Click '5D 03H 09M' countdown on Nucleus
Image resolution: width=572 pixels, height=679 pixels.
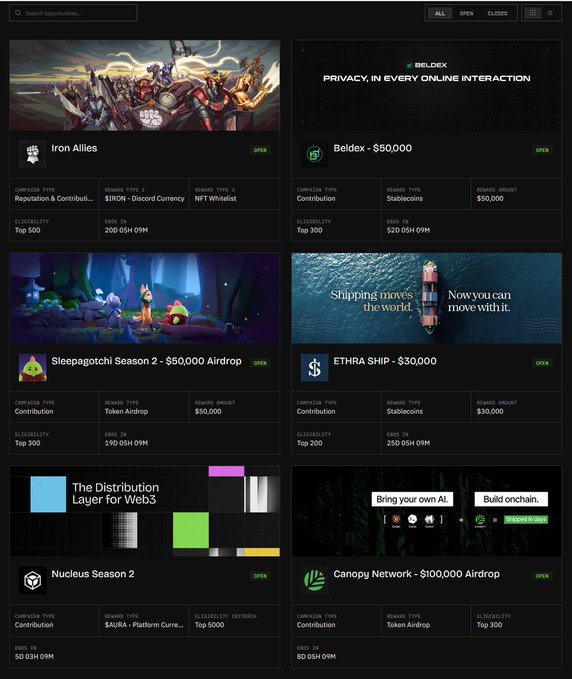[x=34, y=657]
